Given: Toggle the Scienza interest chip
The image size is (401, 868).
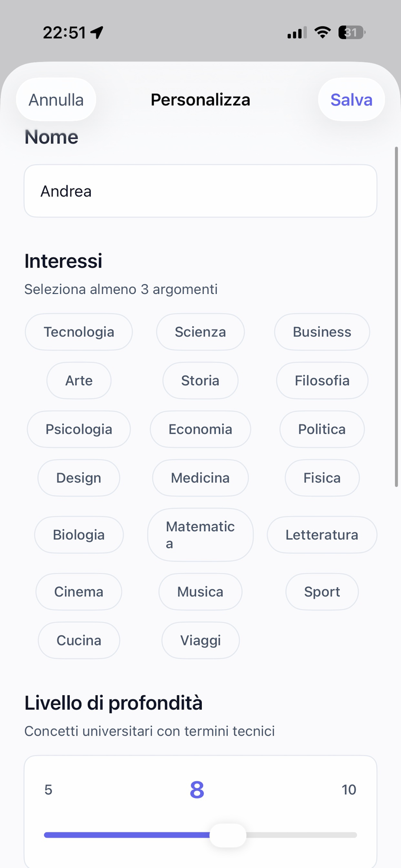Looking at the screenshot, I should [200, 332].
